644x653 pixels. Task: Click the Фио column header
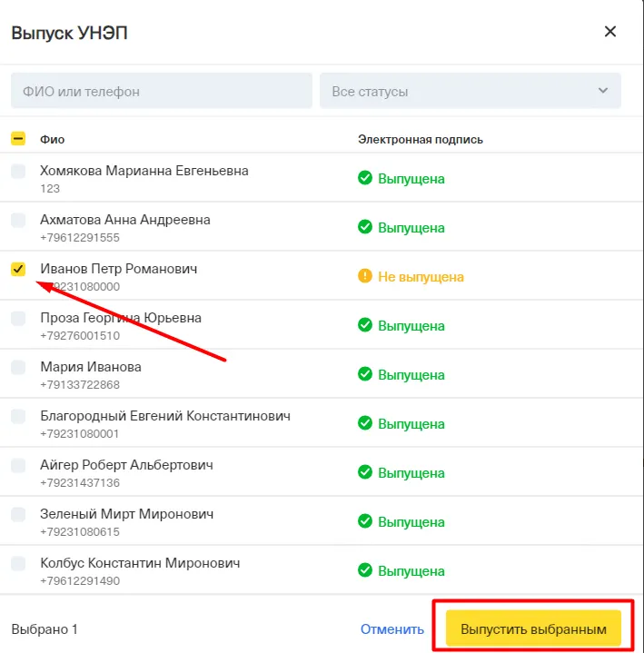(x=52, y=139)
